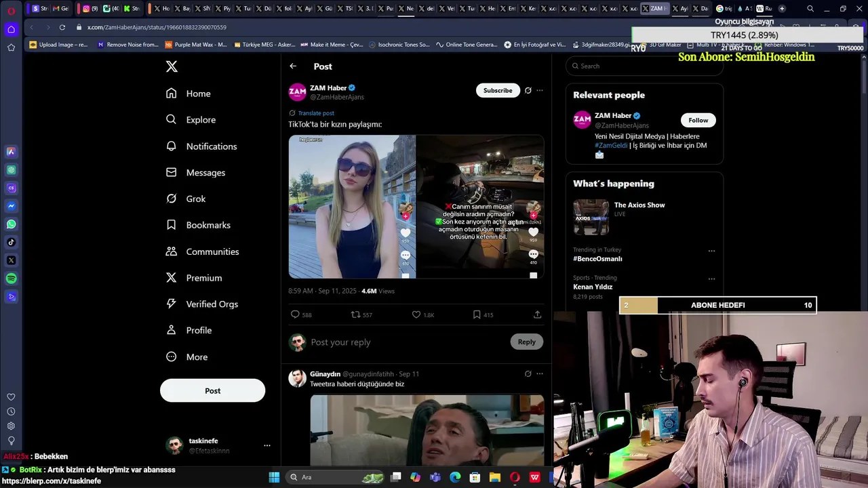The height and width of the screenshot is (488, 868).
Task: Switch to Instagram browser tab
Action: tap(90, 9)
